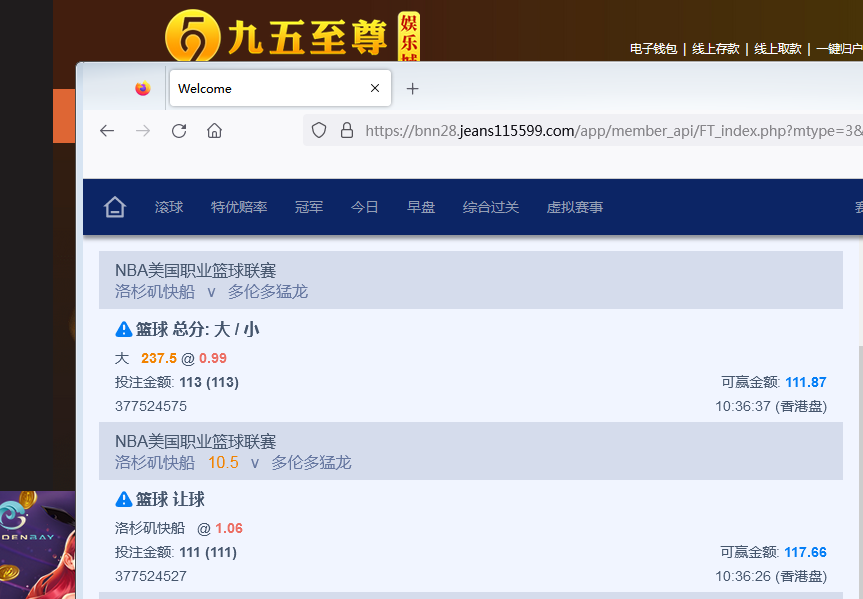The image size is (863, 599).
Task: Click the Firefox logo icon in tab bar
Action: [143, 88]
